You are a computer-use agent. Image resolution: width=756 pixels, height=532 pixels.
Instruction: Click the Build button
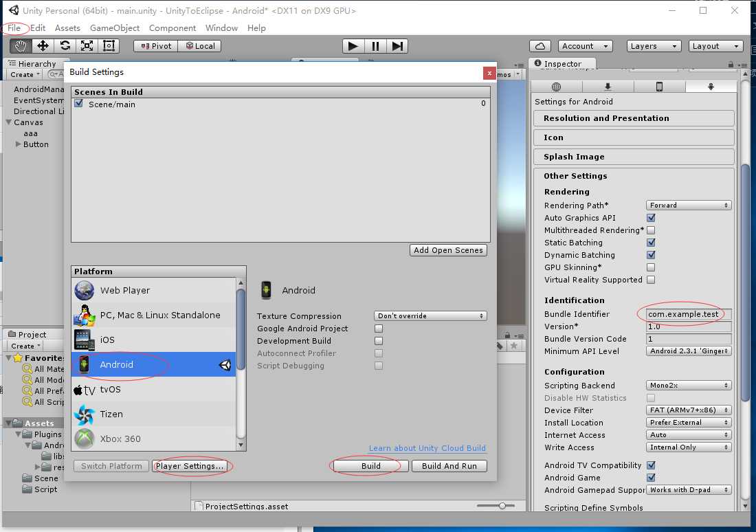(370, 466)
